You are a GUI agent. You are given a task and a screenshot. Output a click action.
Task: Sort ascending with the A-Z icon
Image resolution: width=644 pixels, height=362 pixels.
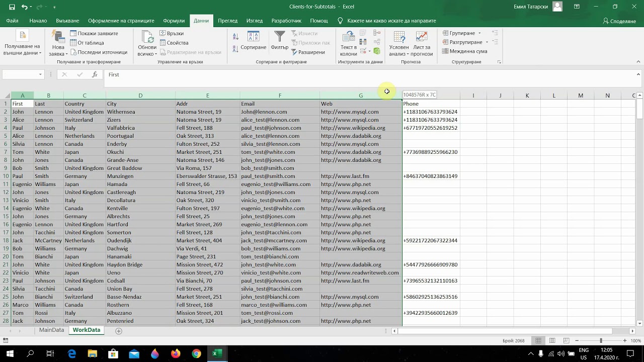pos(235,36)
